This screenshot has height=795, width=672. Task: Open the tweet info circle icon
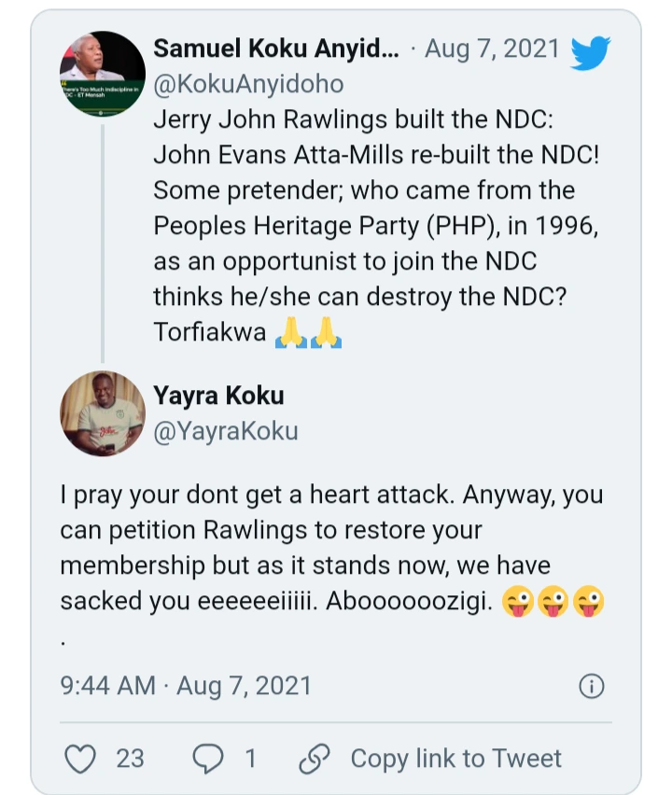click(592, 687)
